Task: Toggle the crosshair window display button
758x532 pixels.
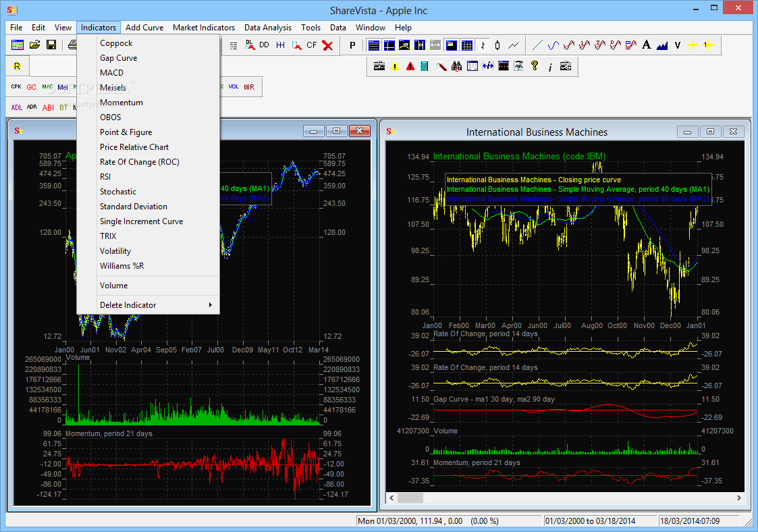Action: pyautogui.click(x=389, y=45)
